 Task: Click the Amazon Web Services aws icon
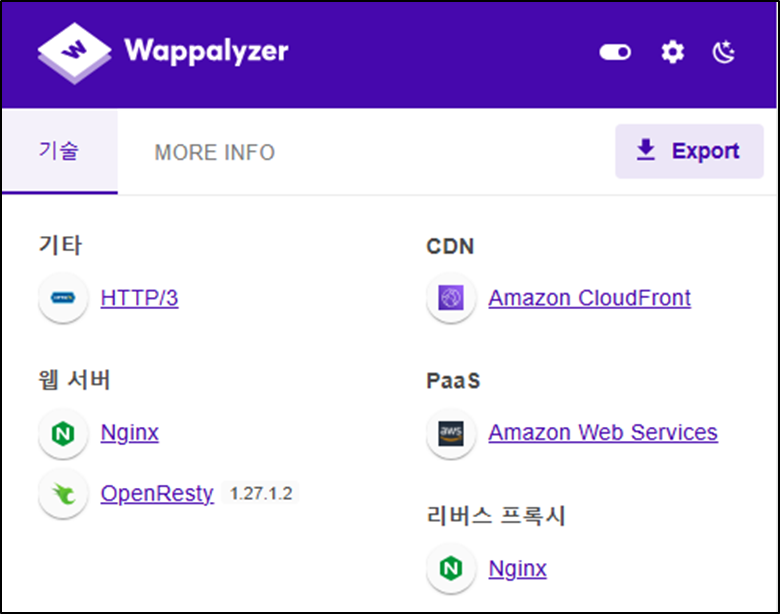tap(451, 433)
